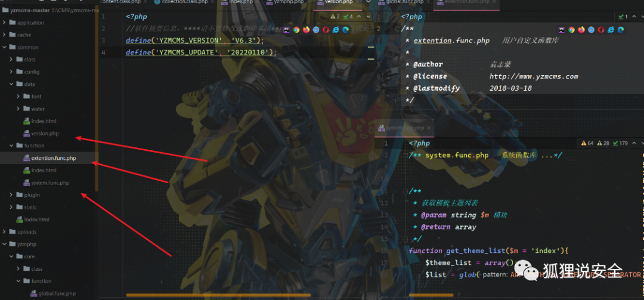Show hidden editor tabs dropdown chevron

[x=368, y=2]
